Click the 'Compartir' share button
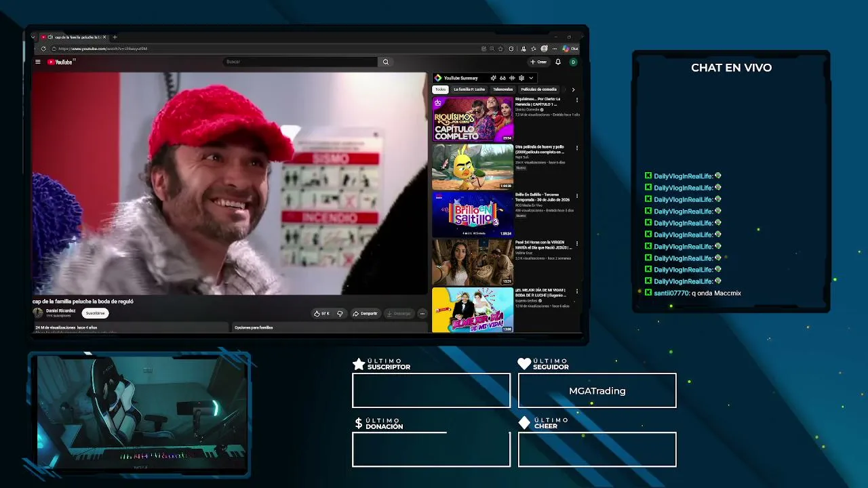The height and width of the screenshot is (488, 868). click(x=365, y=313)
